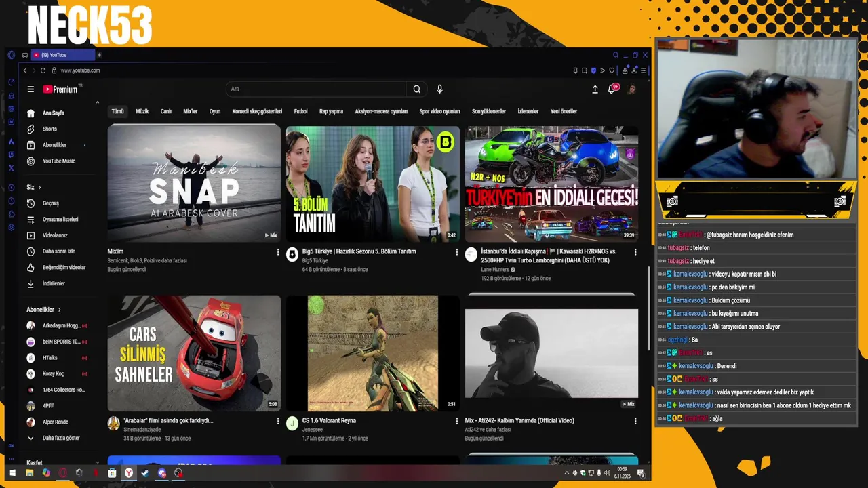The width and height of the screenshot is (868, 488).
Task: Expand the Abonelikler section header
Action: pyautogui.click(x=44, y=310)
